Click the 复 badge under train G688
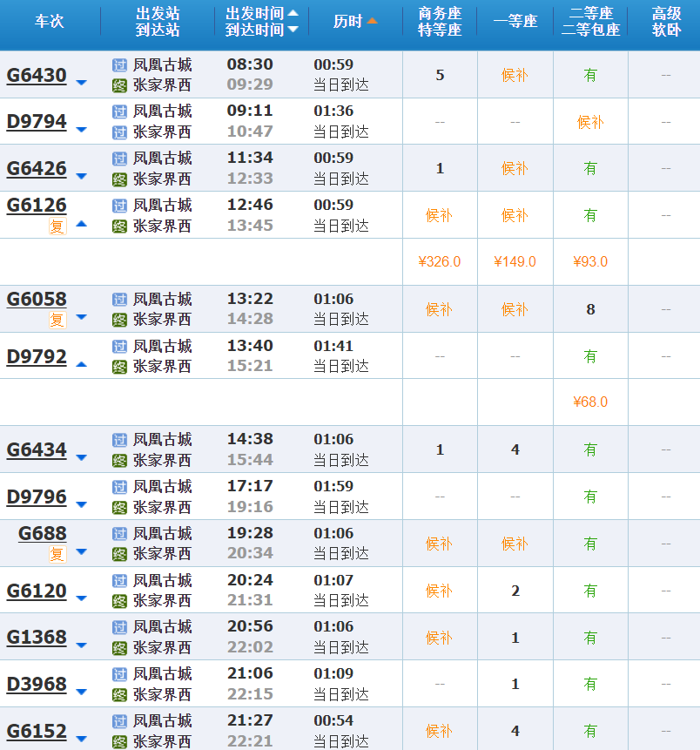 (57, 553)
